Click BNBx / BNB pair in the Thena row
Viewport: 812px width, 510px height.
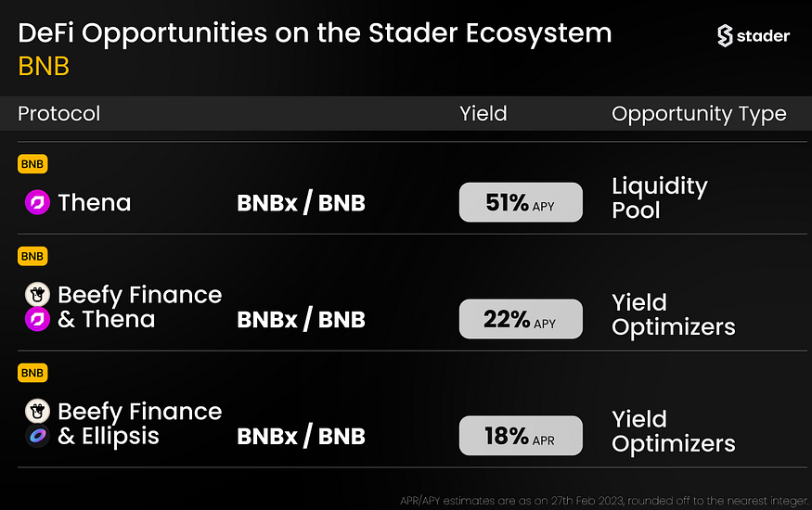point(301,203)
